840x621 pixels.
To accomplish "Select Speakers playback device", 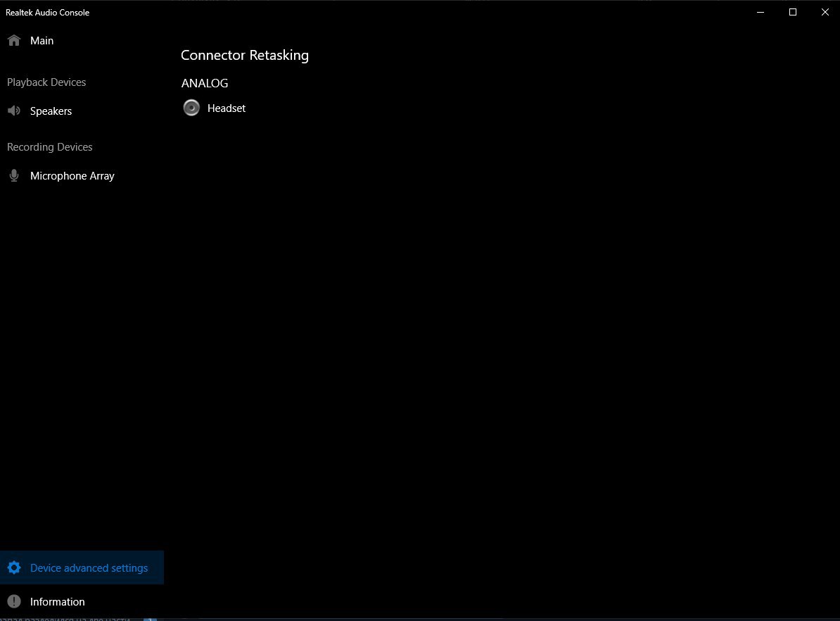I will click(x=51, y=111).
